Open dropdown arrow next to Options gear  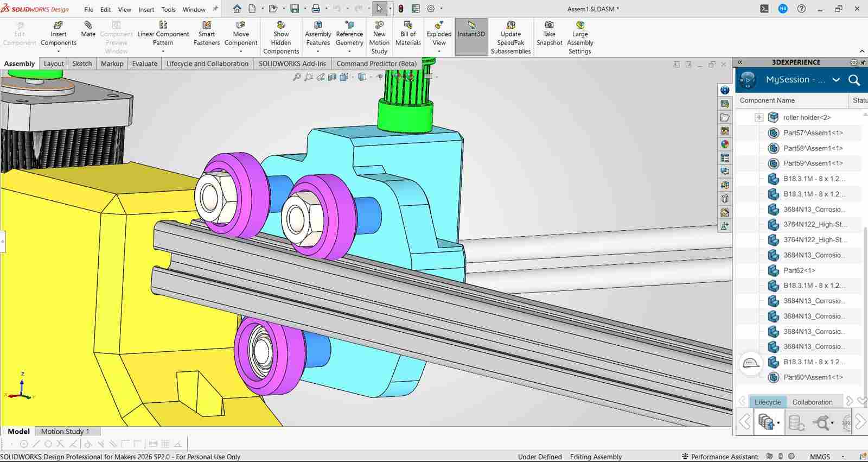coord(442,9)
